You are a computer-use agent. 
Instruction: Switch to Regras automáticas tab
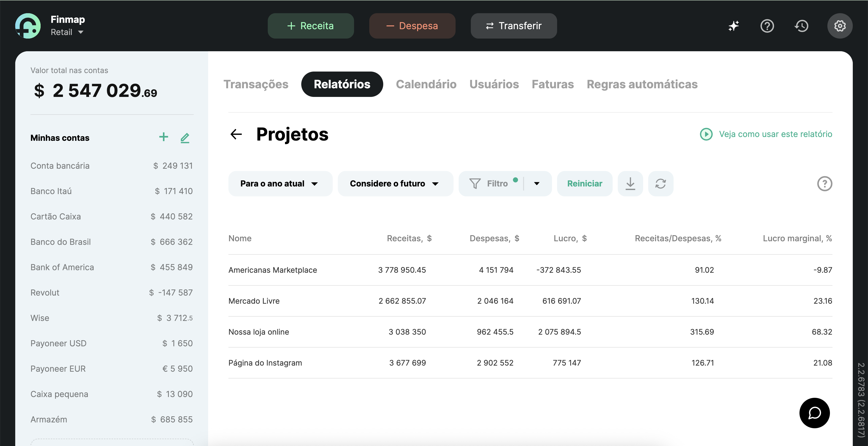(x=642, y=84)
